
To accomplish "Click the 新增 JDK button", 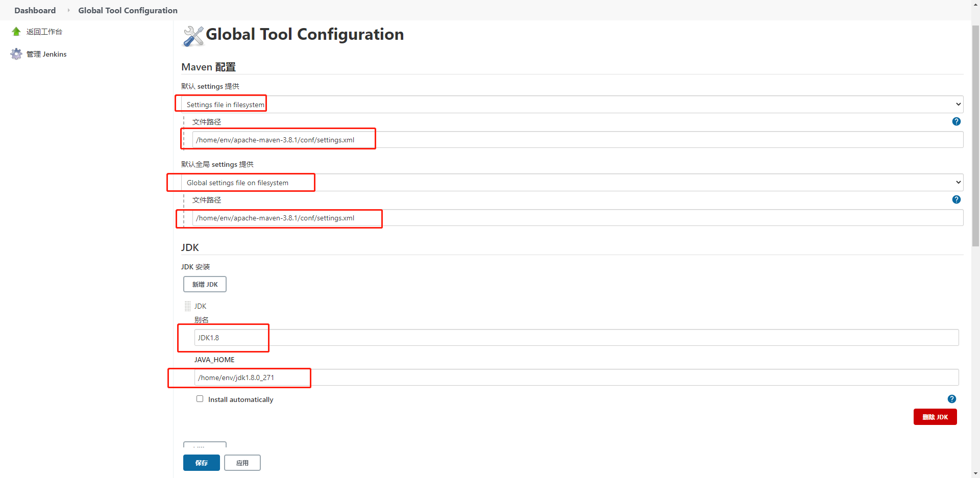I will (x=204, y=284).
